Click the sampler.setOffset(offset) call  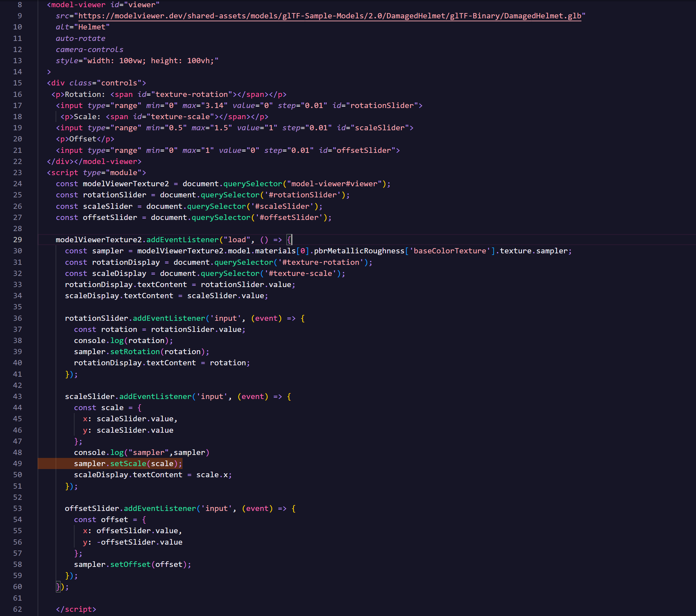coord(132,564)
